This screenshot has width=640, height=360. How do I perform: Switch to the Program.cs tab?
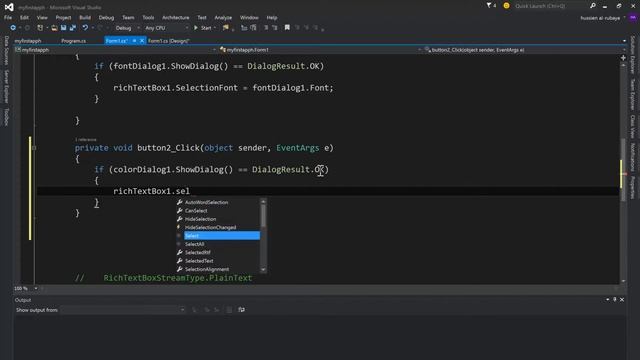[x=73, y=41]
